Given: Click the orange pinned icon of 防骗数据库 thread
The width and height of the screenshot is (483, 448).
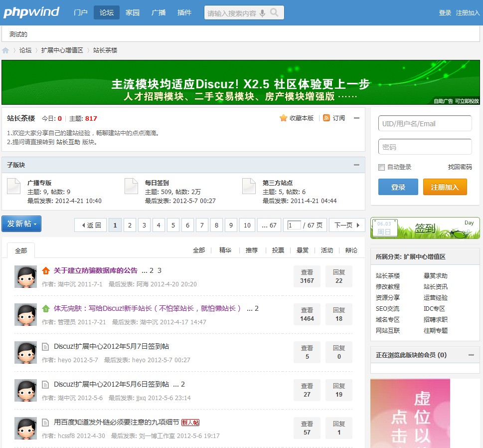Looking at the screenshot, I should (45, 271).
